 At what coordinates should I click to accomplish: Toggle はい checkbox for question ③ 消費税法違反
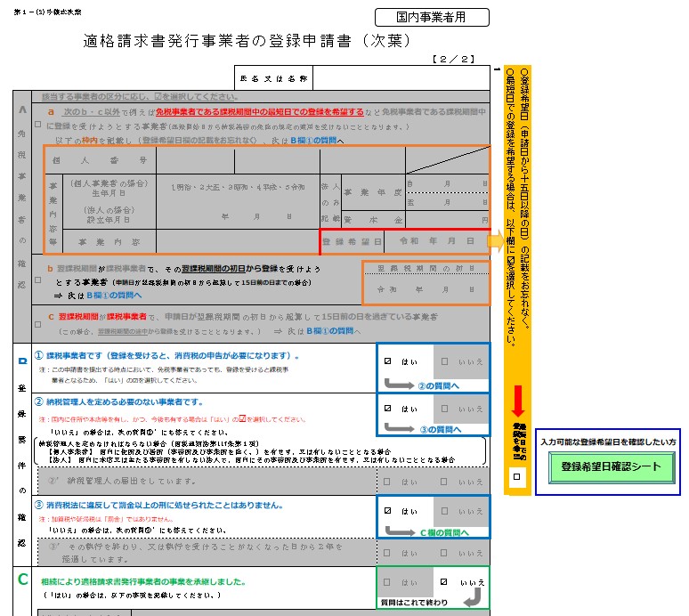(387, 511)
